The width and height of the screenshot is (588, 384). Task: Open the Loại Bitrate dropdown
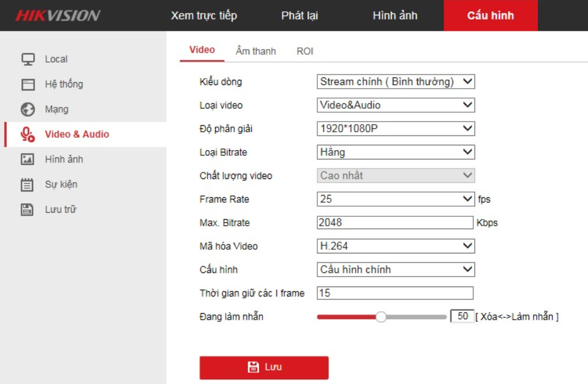(396, 152)
